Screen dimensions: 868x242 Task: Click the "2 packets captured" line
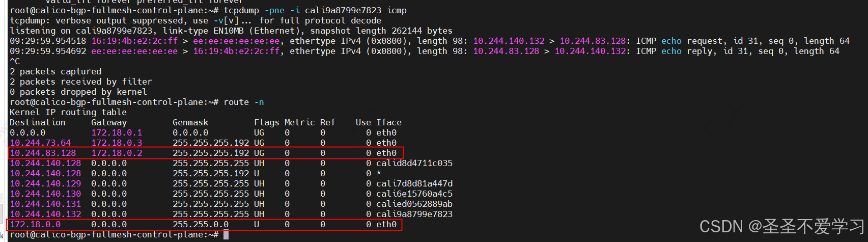pyautogui.click(x=55, y=71)
